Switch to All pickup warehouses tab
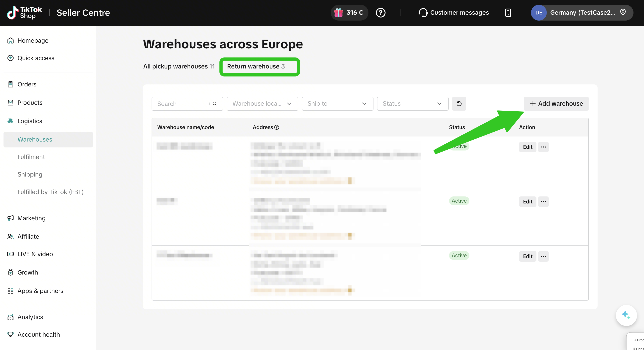This screenshot has height=350, width=644. 179,66
